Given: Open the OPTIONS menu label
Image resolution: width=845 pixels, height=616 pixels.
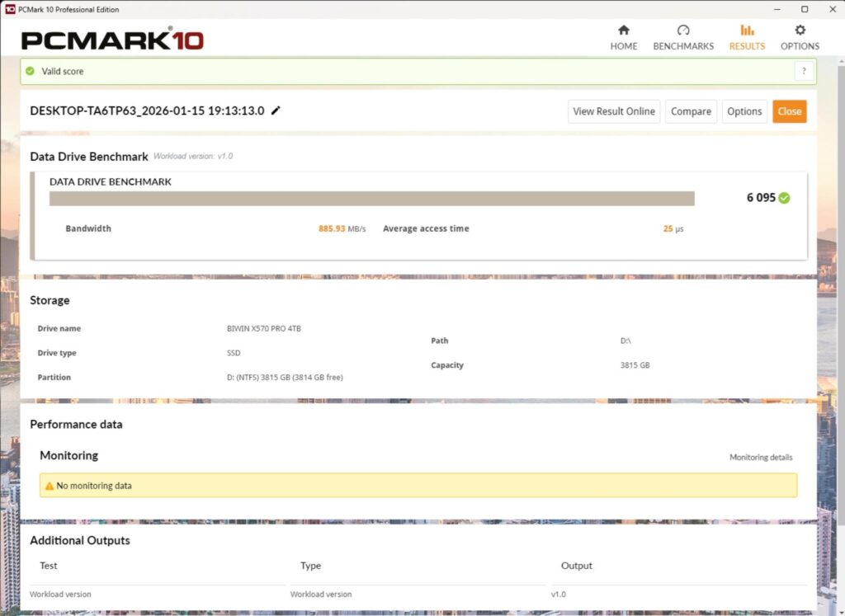Looking at the screenshot, I should point(800,46).
